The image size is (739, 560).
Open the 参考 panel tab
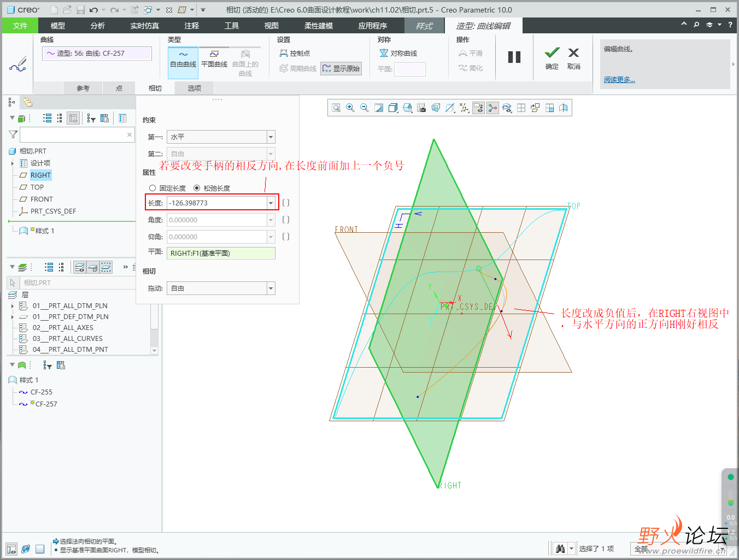coord(83,88)
